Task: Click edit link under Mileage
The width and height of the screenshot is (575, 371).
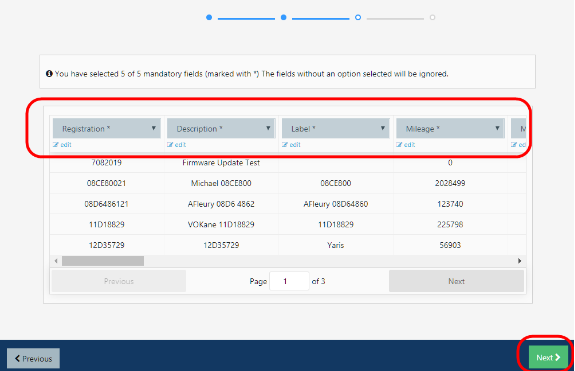Action: click(406, 144)
